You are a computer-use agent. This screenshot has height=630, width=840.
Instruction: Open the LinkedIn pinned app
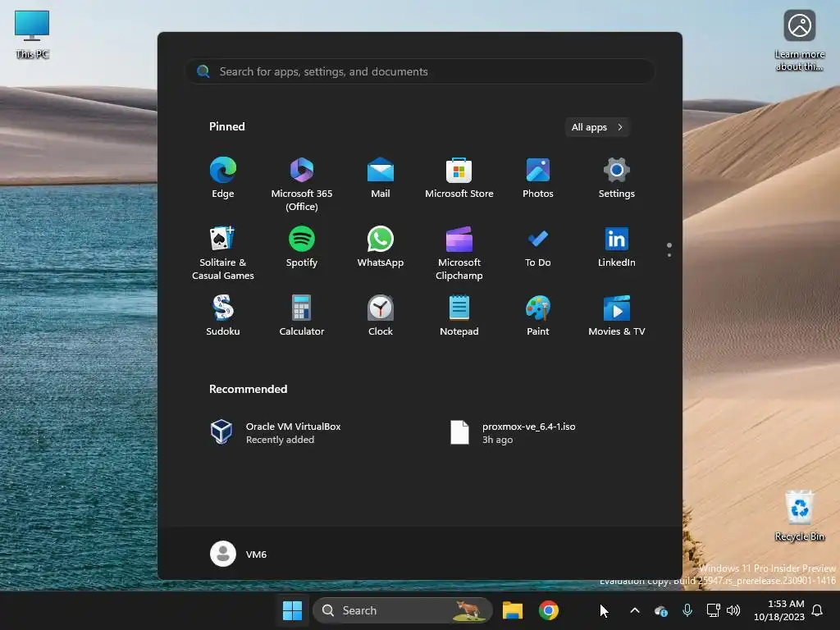[x=617, y=247]
